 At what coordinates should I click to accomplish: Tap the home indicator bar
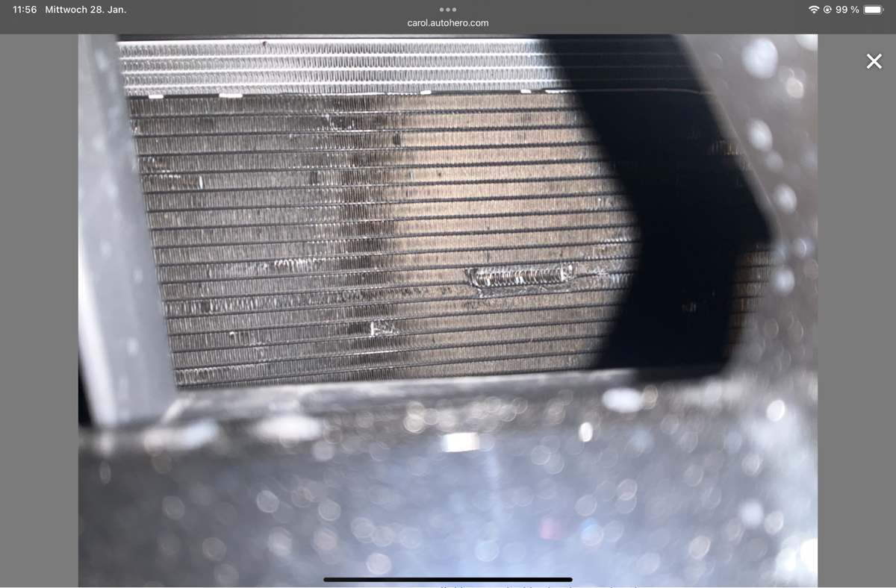(x=448, y=579)
